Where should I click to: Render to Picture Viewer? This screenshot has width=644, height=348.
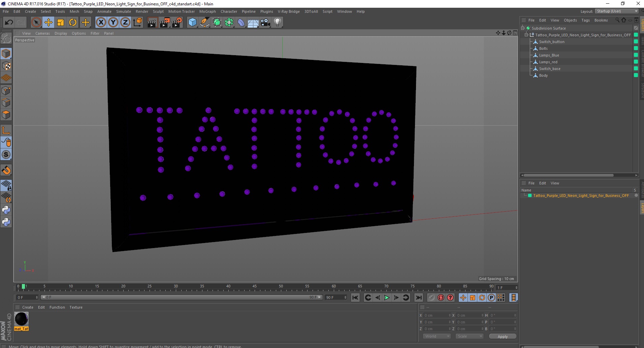point(165,23)
